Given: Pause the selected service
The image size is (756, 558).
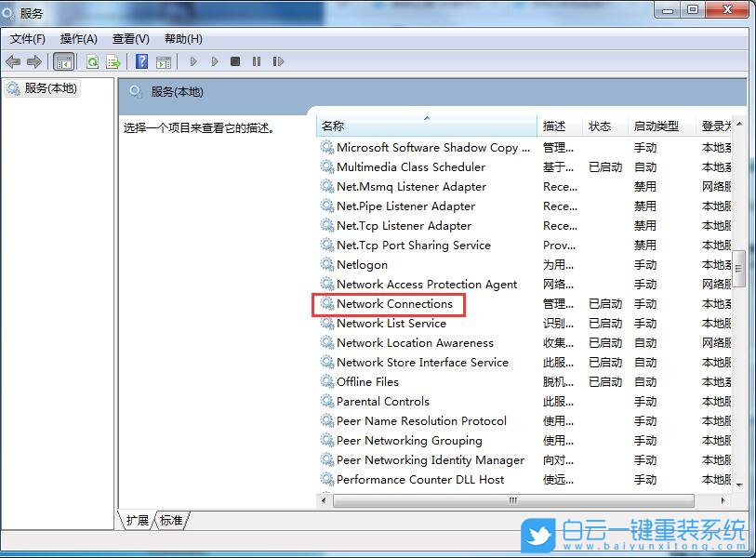Looking at the screenshot, I should click(x=257, y=61).
